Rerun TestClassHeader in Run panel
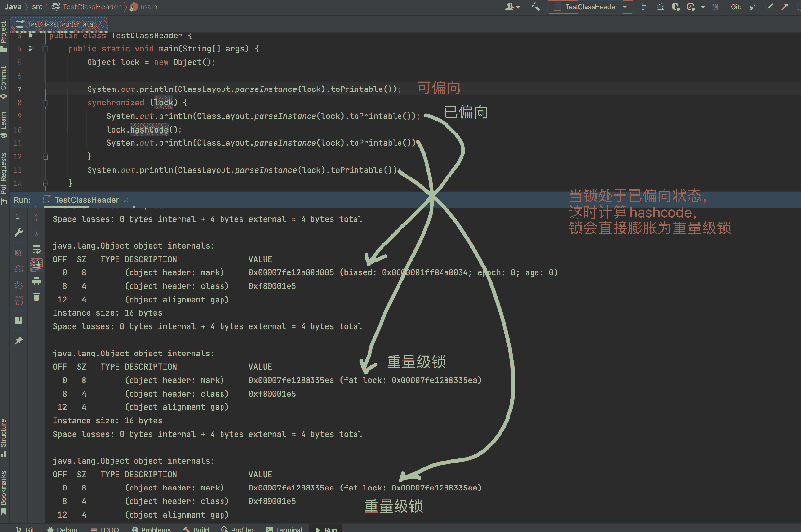801x532 pixels. click(19, 217)
